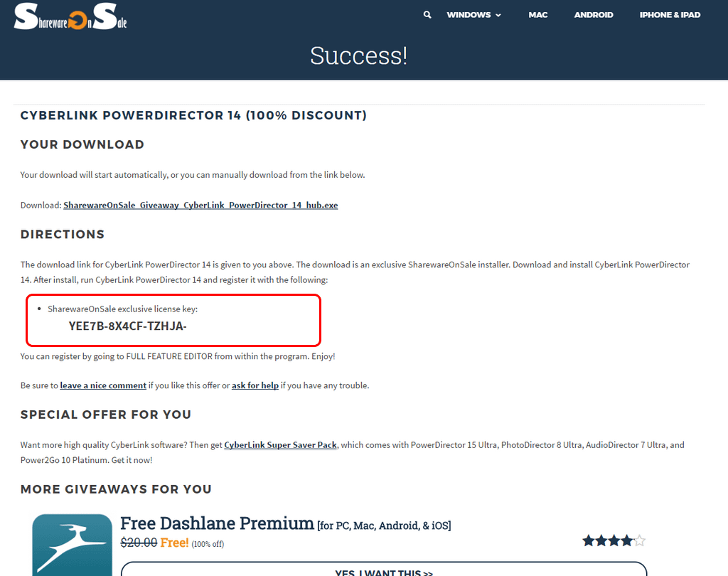This screenshot has height=576, width=728.
Task: Follow the leave a nice comment link
Action: click(x=103, y=385)
